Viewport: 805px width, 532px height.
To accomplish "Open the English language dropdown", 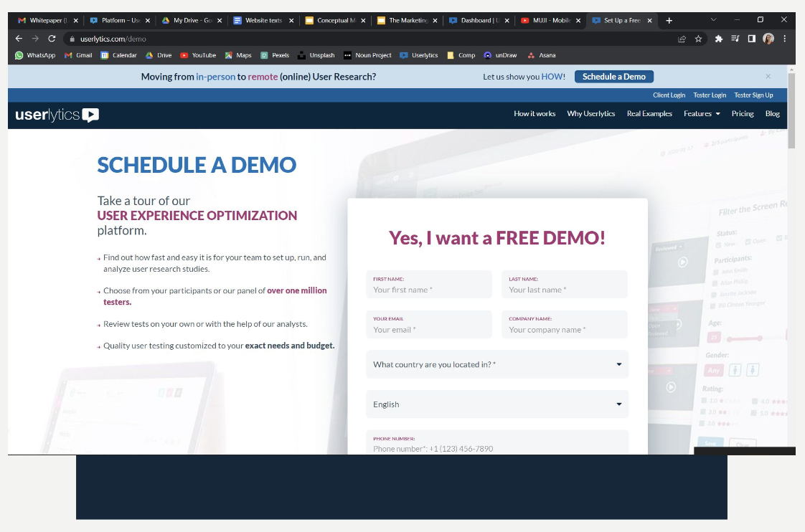I will pos(496,404).
